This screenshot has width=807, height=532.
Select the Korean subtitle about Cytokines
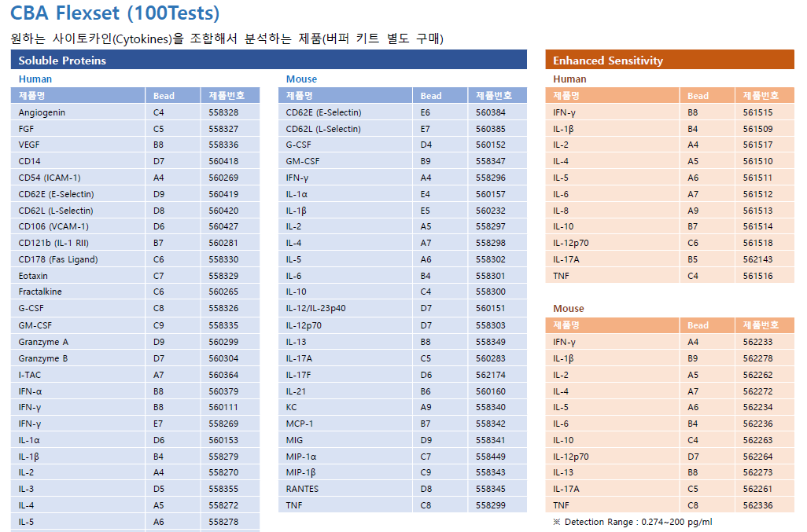tap(227, 39)
